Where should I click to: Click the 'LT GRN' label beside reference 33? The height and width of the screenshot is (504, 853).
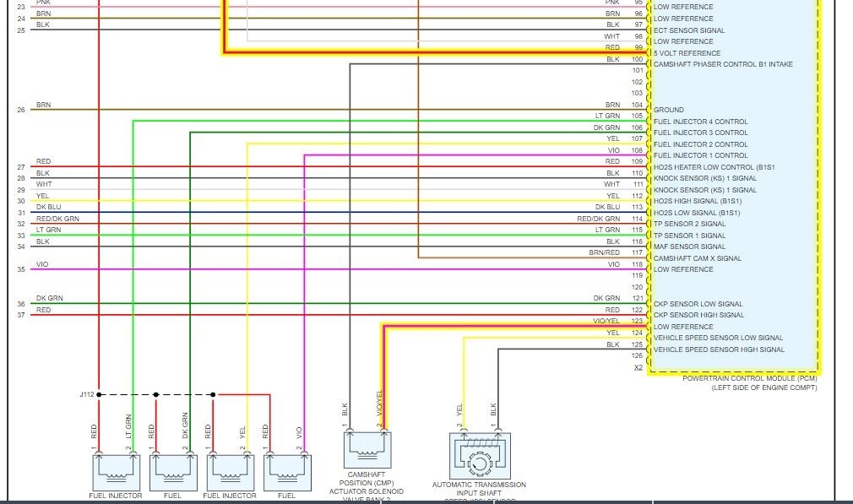tap(48, 230)
